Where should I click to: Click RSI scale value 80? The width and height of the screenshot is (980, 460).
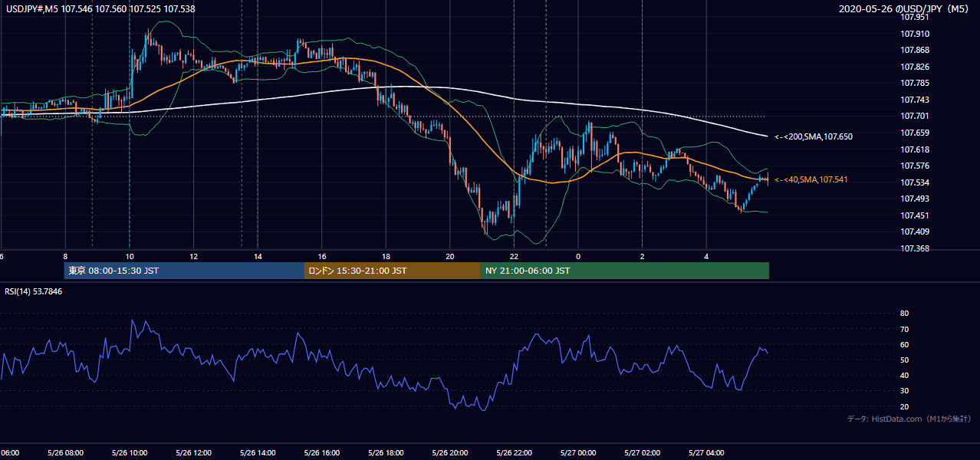pyautogui.click(x=905, y=314)
